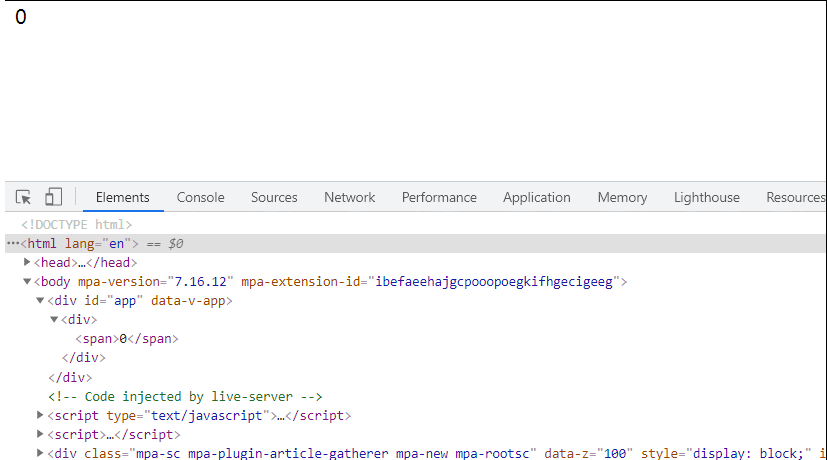Collapse the body element node
Image resolution: width=827 pixels, height=460 pixels.
(x=27, y=281)
